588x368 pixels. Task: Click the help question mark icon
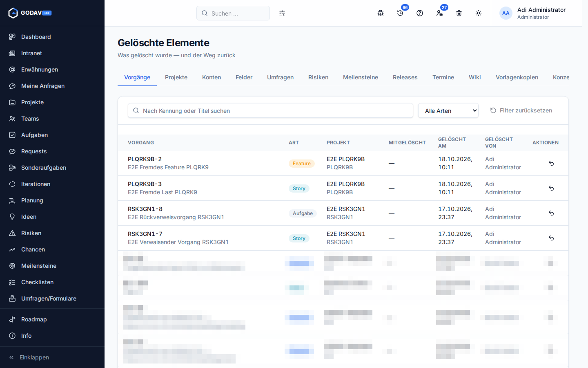point(420,13)
